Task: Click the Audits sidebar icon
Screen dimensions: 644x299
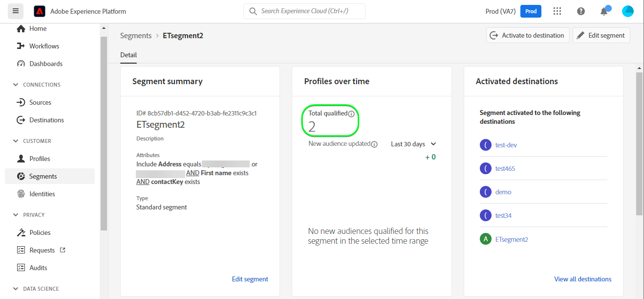Action: tap(21, 268)
